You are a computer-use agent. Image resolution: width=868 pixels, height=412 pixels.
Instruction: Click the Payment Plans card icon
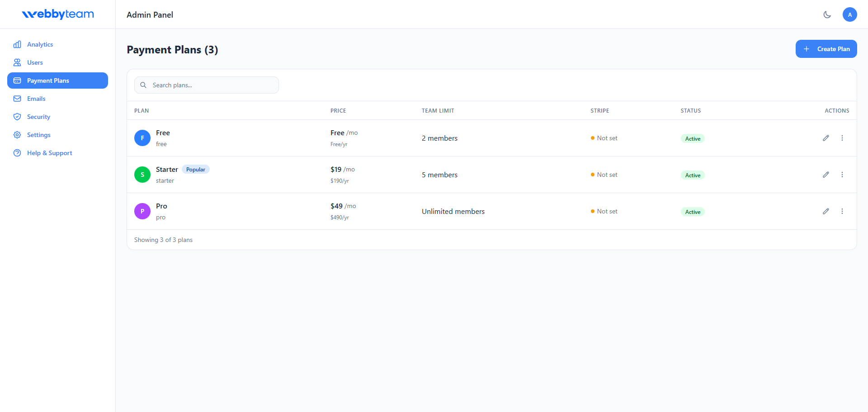[17, 81]
